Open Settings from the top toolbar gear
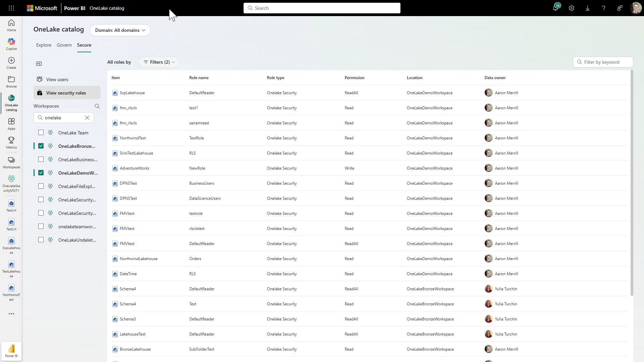The height and width of the screenshot is (362, 644). coord(572,8)
